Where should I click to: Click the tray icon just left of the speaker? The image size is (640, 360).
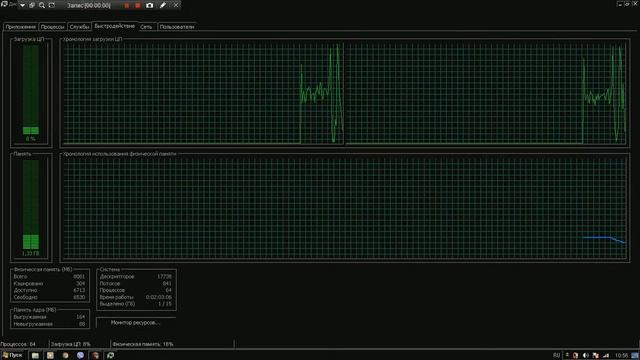click(576, 356)
